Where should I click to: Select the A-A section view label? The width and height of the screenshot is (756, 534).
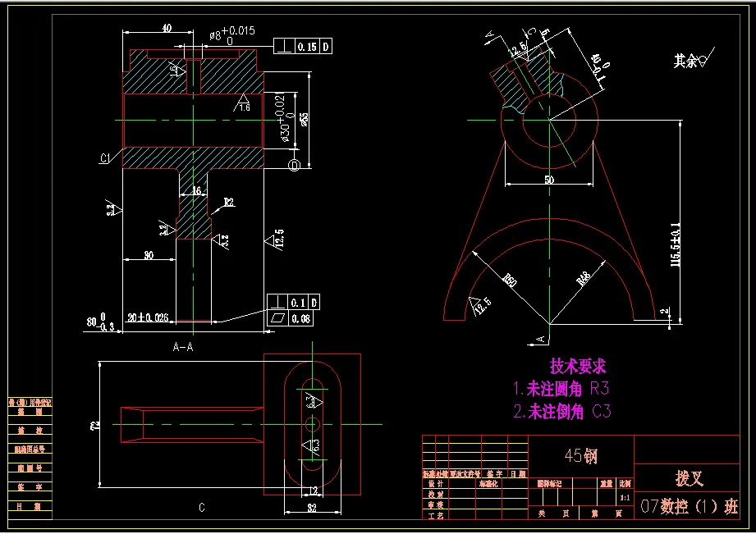[x=182, y=347]
